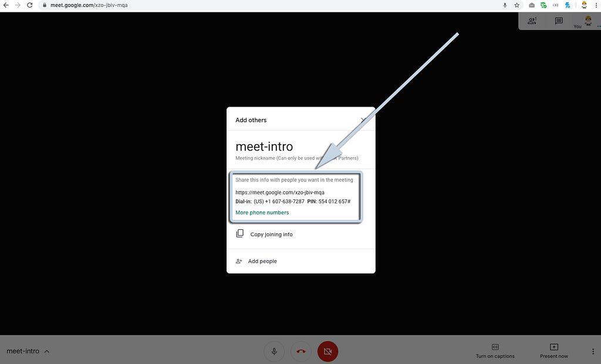Click your self-view avatar thumbnail
The width and height of the screenshot is (601, 364).
point(588,21)
